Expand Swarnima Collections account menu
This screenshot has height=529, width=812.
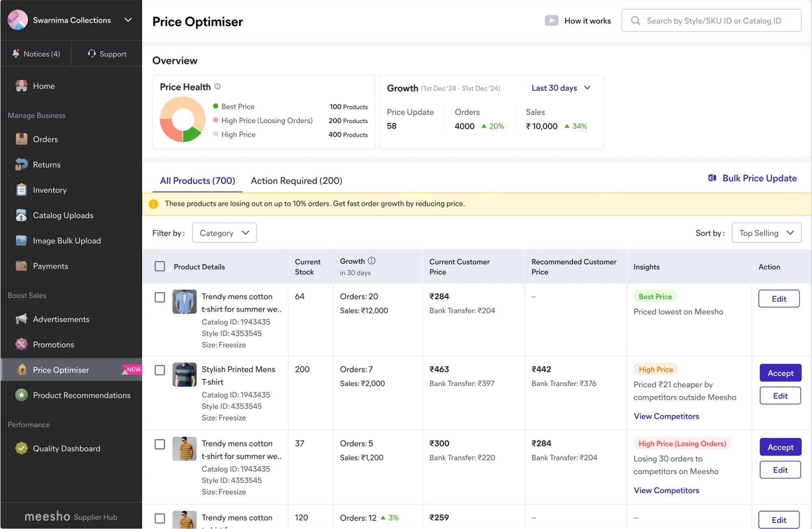pyautogui.click(x=128, y=20)
